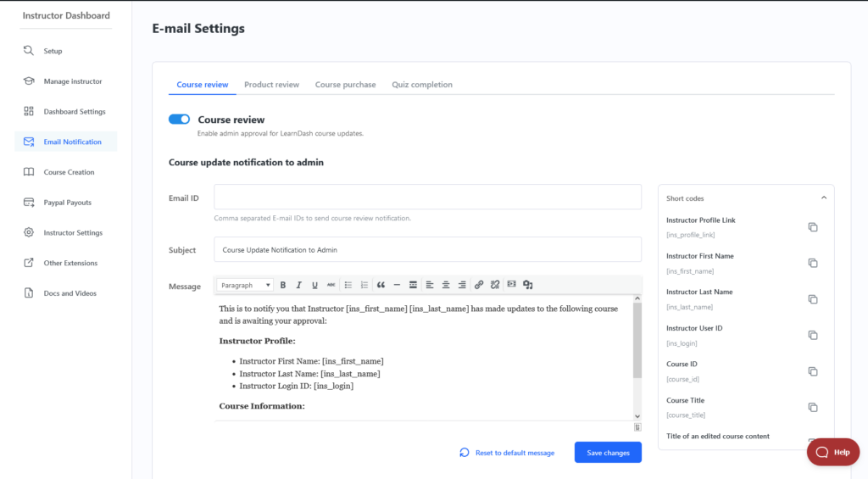This screenshot has width=868, height=479.
Task: Toggle bold formatting in message editor
Action: 283,285
